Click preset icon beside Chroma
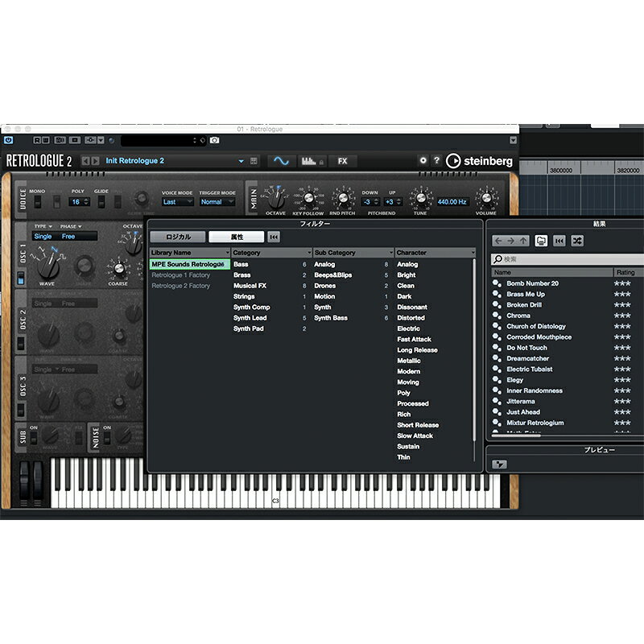Screen dimensions: 644x644 point(497,316)
